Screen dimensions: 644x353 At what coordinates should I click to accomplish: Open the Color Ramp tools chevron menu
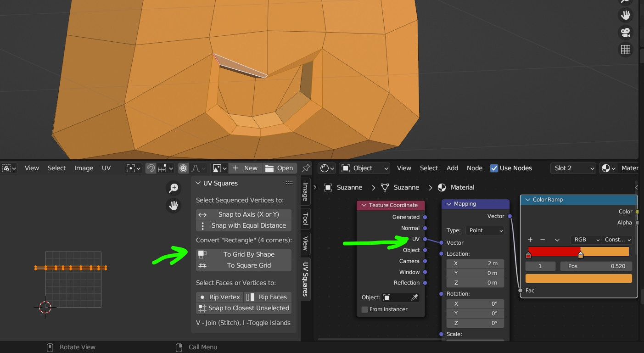557,240
